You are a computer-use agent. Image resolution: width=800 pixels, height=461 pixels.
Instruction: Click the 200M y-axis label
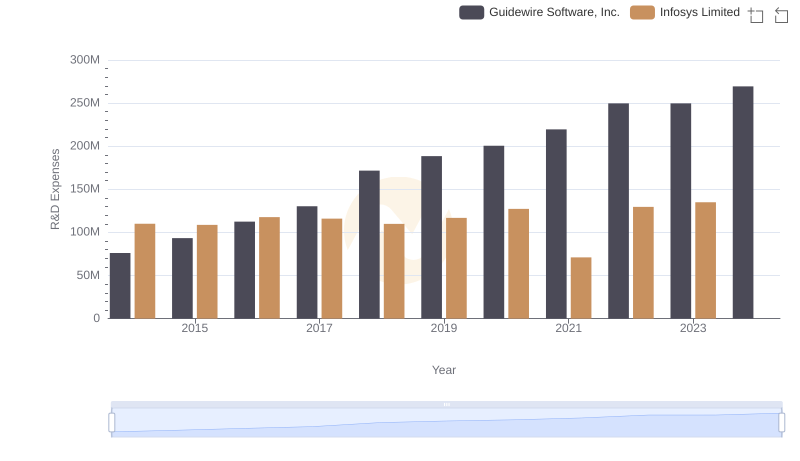[x=85, y=146]
